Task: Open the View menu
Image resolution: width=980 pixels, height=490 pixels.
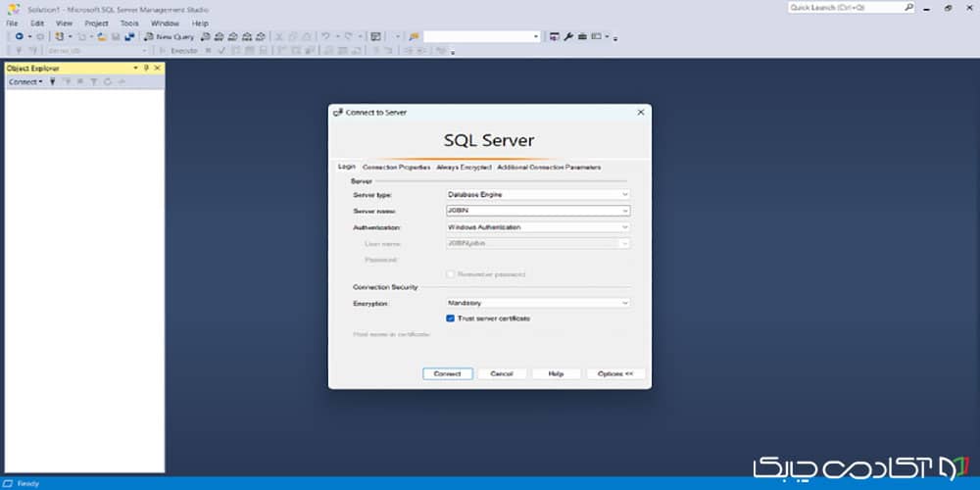Action: (x=65, y=24)
